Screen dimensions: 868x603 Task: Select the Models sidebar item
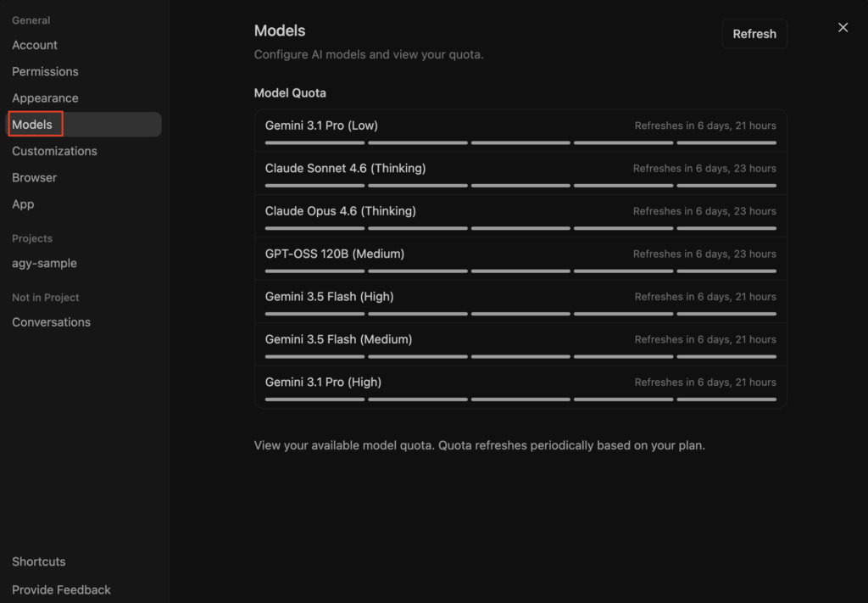point(84,125)
